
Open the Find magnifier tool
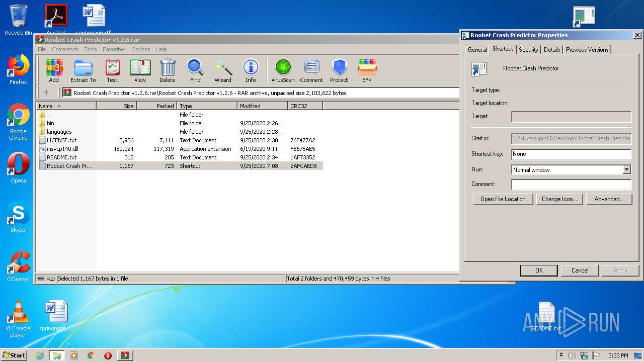(195, 71)
